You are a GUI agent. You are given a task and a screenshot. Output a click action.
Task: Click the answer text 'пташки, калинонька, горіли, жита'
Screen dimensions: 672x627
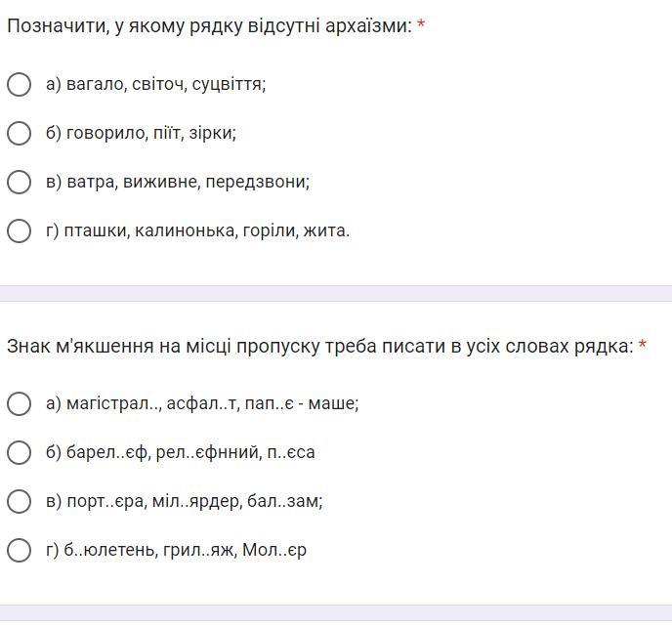click(207, 230)
